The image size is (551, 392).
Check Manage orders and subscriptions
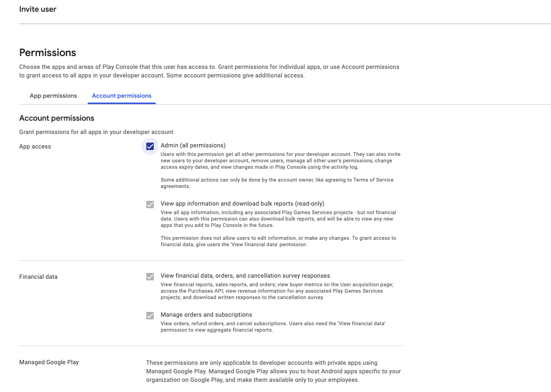[x=150, y=315]
